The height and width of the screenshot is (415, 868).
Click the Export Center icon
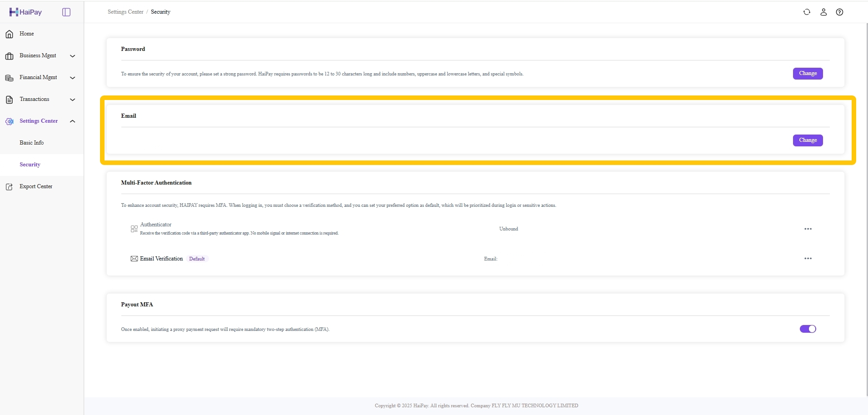click(x=10, y=186)
